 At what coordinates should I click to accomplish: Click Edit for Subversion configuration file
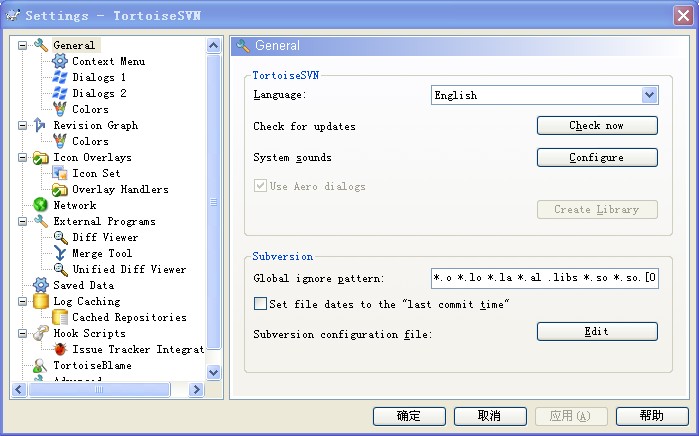(597, 331)
